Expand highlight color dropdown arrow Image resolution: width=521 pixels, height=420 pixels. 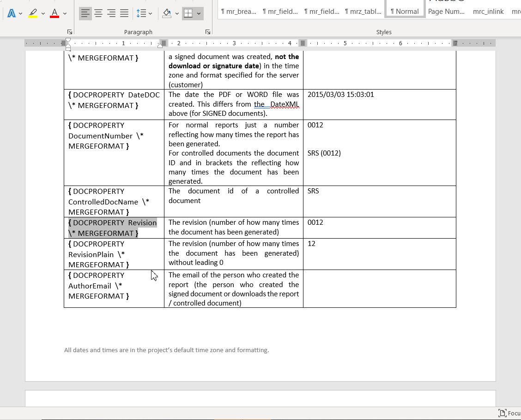pyautogui.click(x=43, y=13)
